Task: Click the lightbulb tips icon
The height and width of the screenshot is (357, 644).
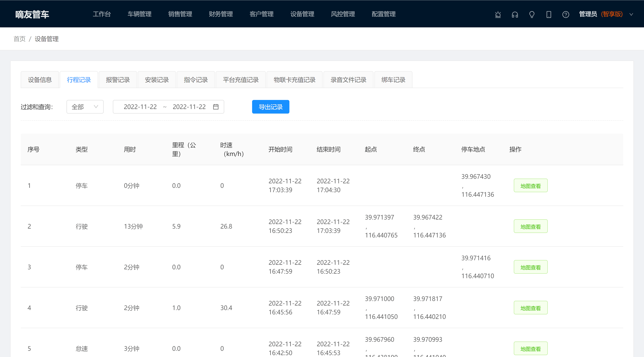Action: pos(532,15)
